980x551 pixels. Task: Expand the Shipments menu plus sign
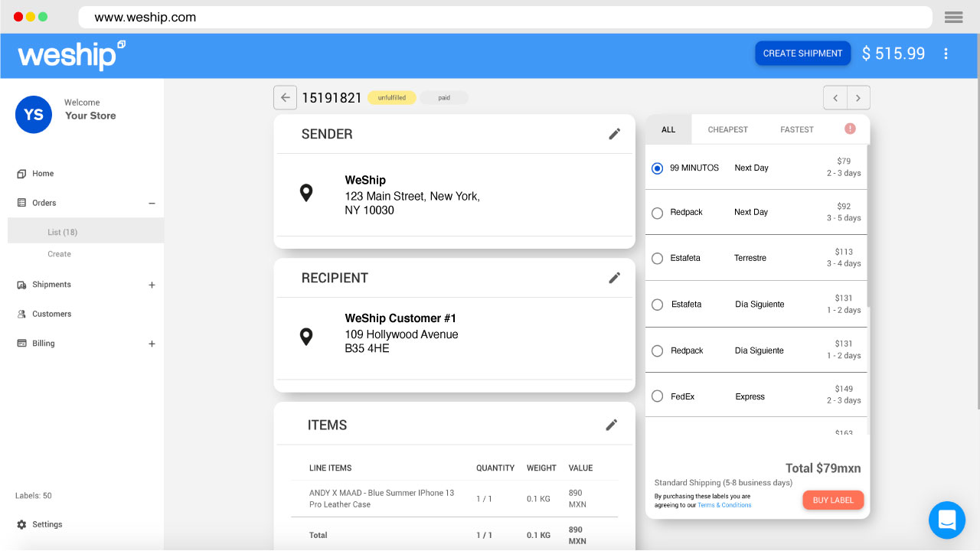tap(152, 285)
